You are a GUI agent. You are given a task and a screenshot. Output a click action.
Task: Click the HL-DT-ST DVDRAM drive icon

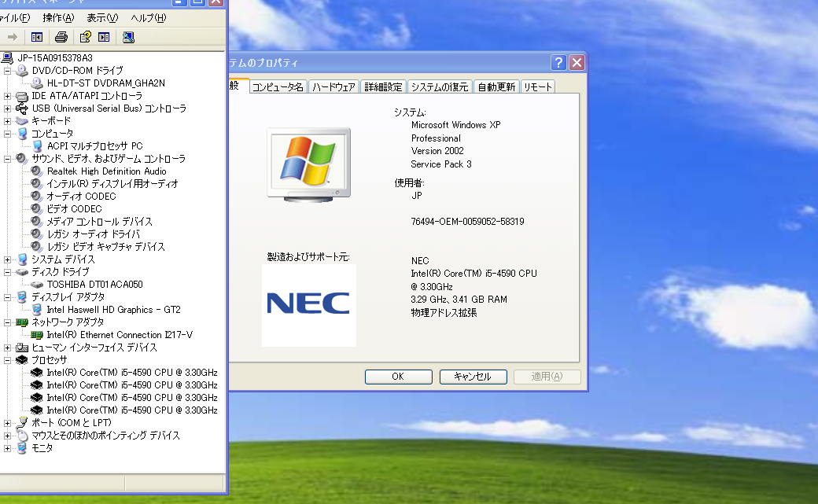[36, 83]
